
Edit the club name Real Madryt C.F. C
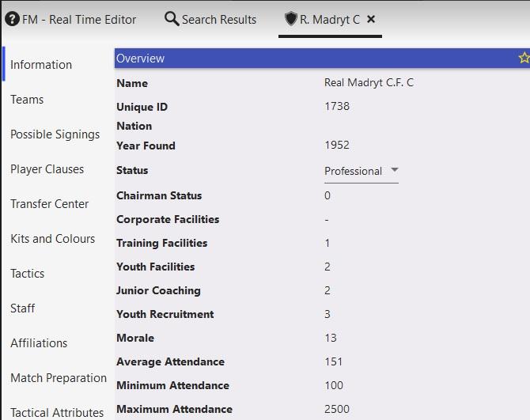point(369,83)
